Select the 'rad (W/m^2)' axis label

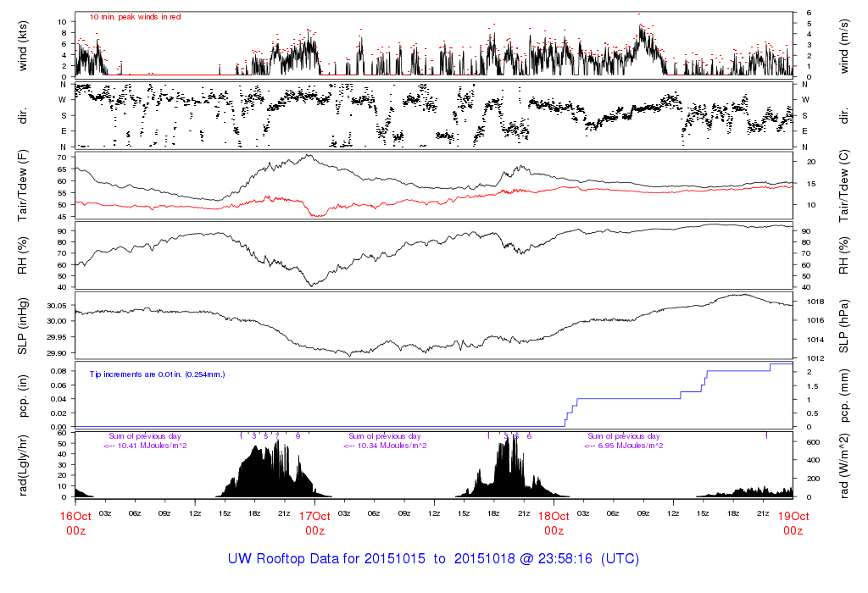tap(843, 466)
